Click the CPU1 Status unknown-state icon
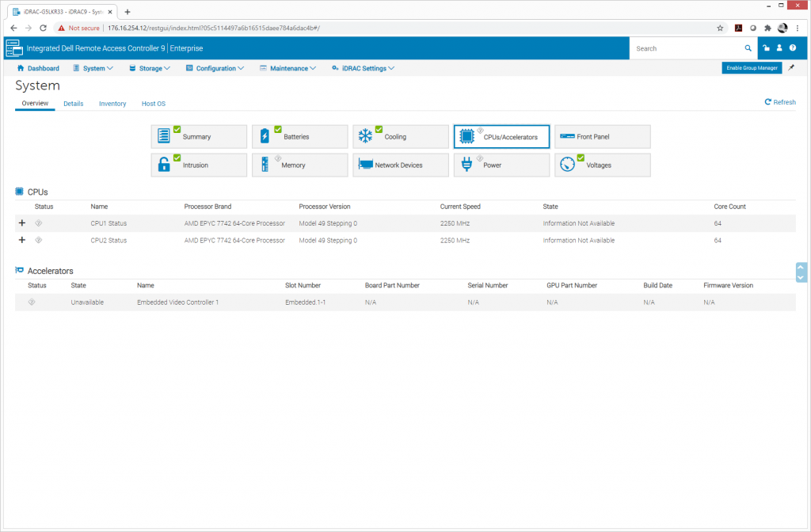Viewport: 811px width, 532px height. [38, 223]
